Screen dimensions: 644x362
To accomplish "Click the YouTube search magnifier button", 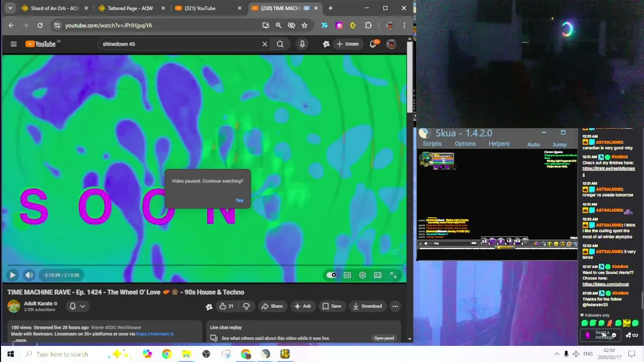I will 280,44.
